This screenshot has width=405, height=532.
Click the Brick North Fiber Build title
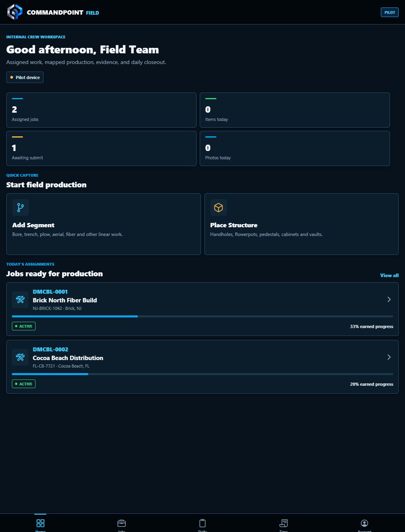coord(65,300)
